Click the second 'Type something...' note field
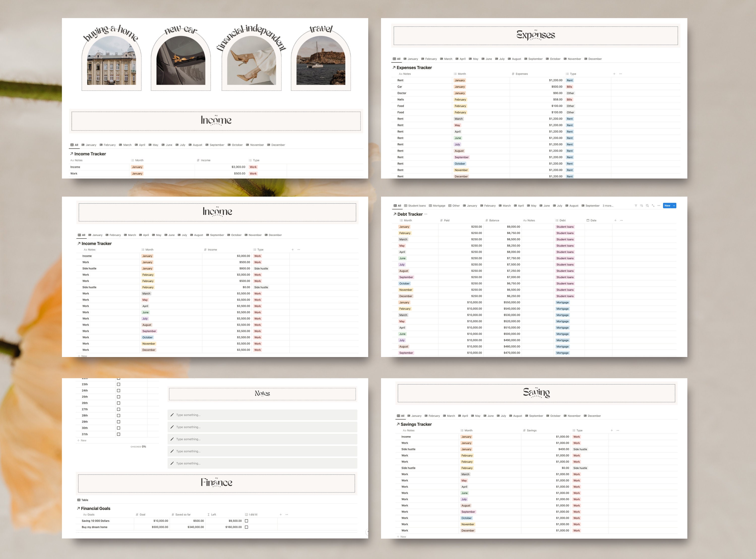 click(262, 427)
